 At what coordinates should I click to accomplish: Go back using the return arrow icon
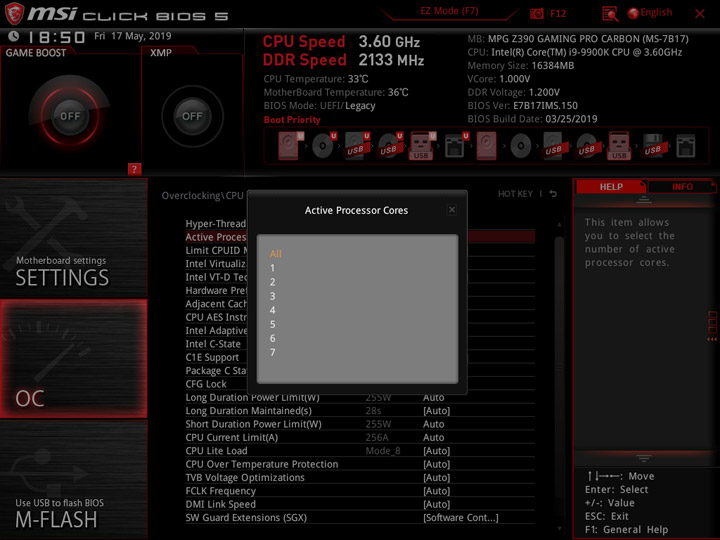point(553,194)
